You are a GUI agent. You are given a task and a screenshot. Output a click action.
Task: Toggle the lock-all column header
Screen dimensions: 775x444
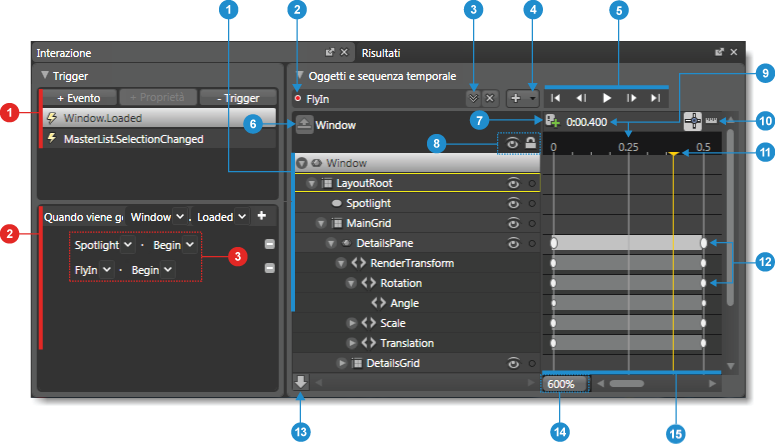530,143
